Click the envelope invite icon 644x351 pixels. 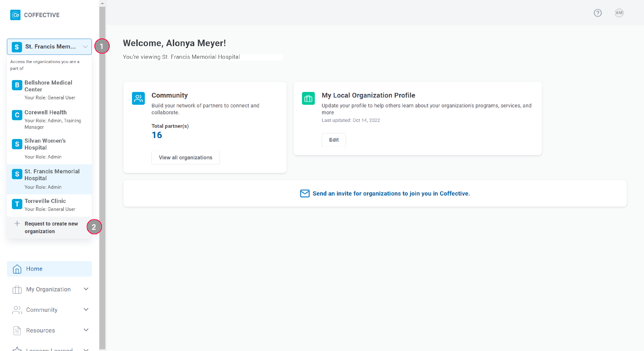304,193
